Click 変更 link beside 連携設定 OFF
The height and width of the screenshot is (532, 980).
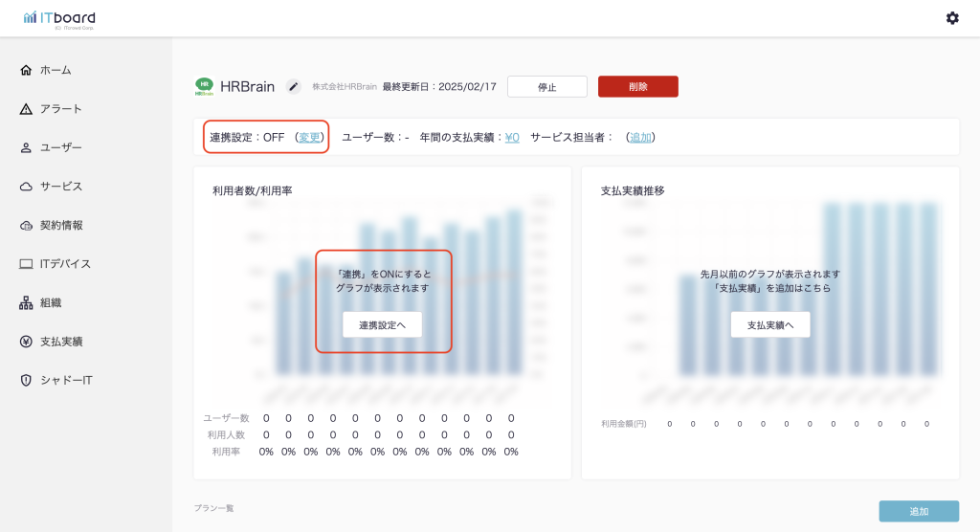click(309, 137)
